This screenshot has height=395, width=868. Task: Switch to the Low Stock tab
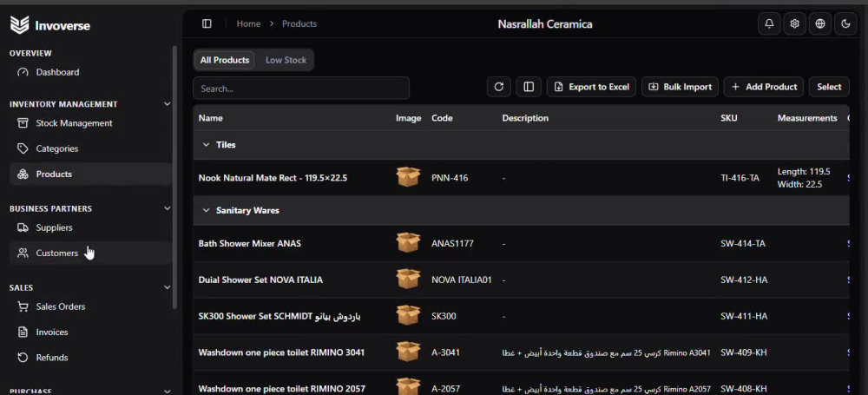coord(286,60)
